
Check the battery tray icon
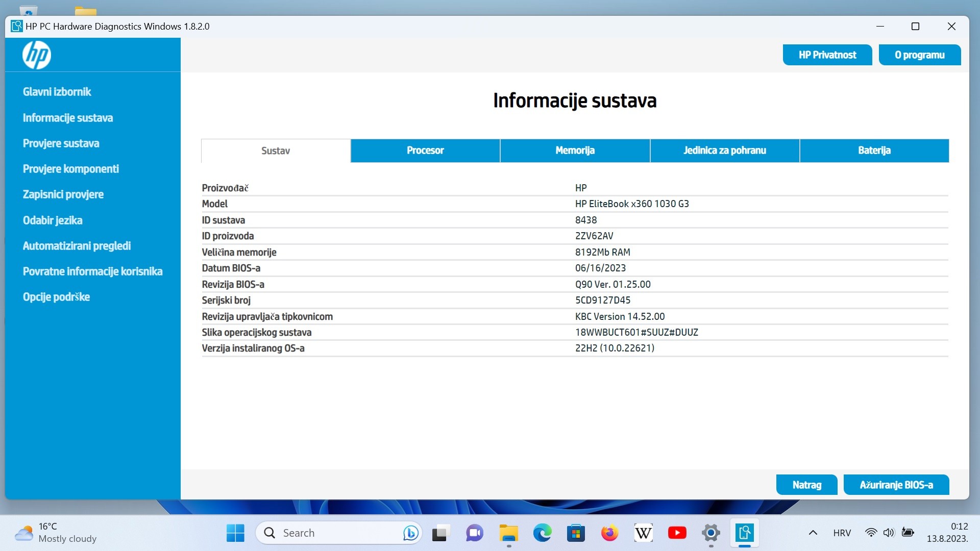click(908, 533)
